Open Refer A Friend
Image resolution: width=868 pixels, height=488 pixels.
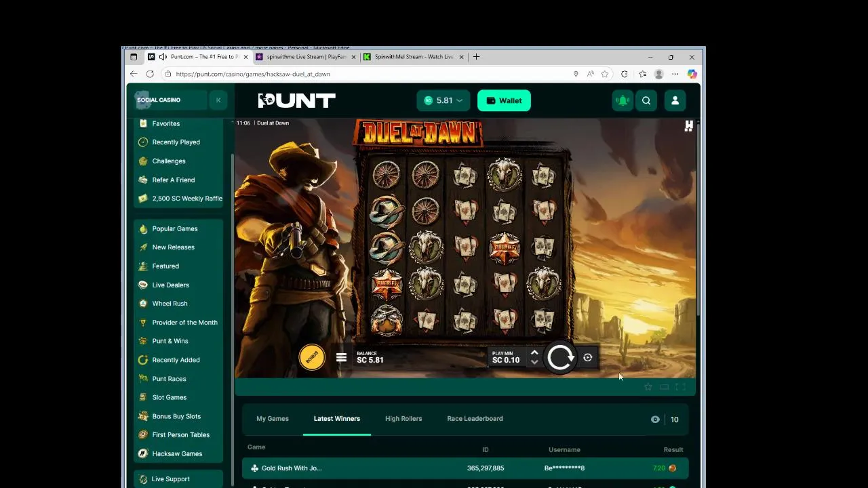click(174, 180)
